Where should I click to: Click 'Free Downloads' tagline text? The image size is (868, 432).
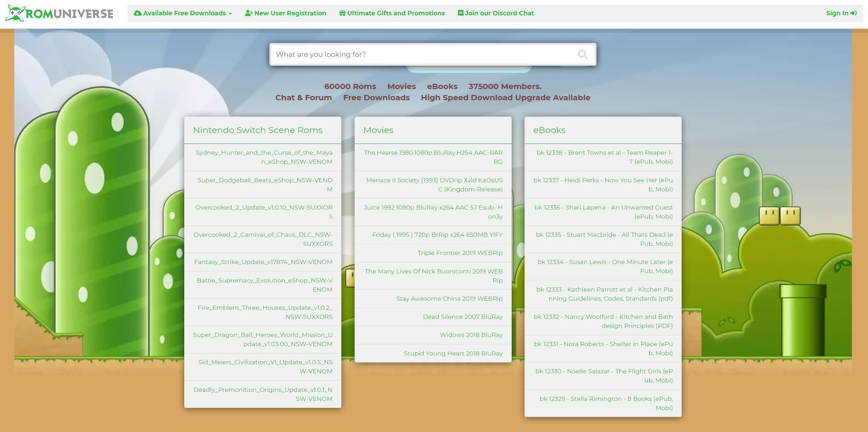pos(376,97)
